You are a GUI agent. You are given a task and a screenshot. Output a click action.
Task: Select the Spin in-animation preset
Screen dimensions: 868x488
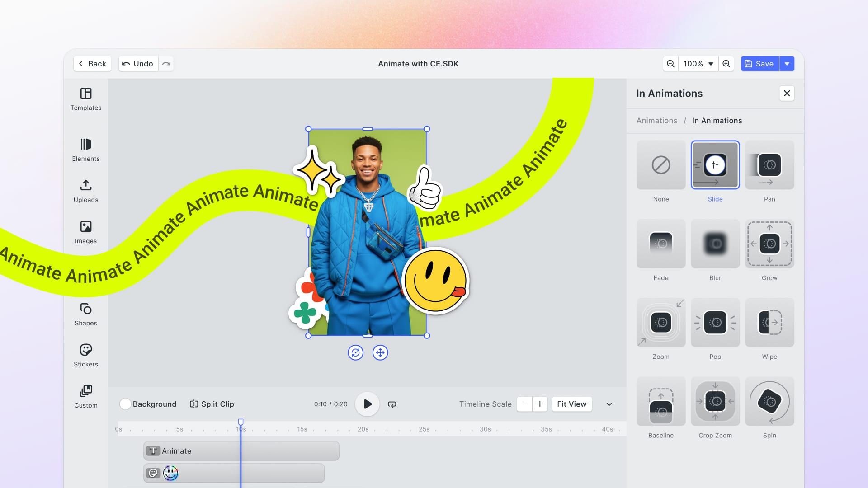(x=769, y=401)
